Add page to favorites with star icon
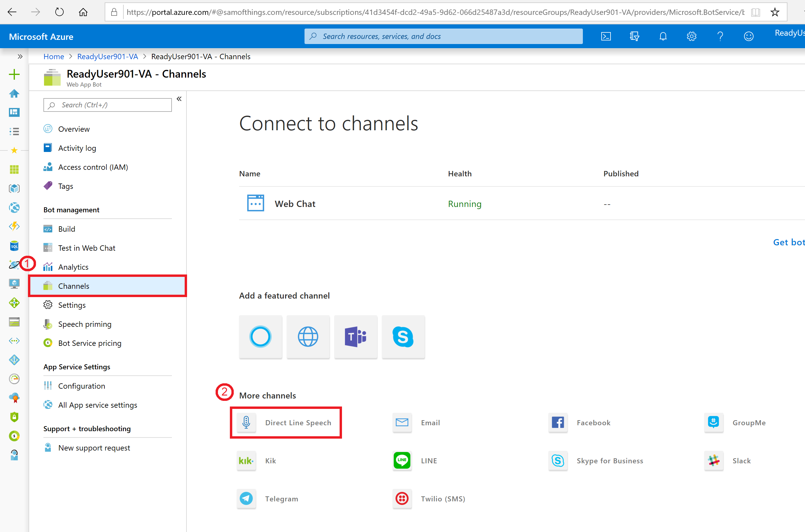This screenshot has height=532, width=805. tap(775, 12)
